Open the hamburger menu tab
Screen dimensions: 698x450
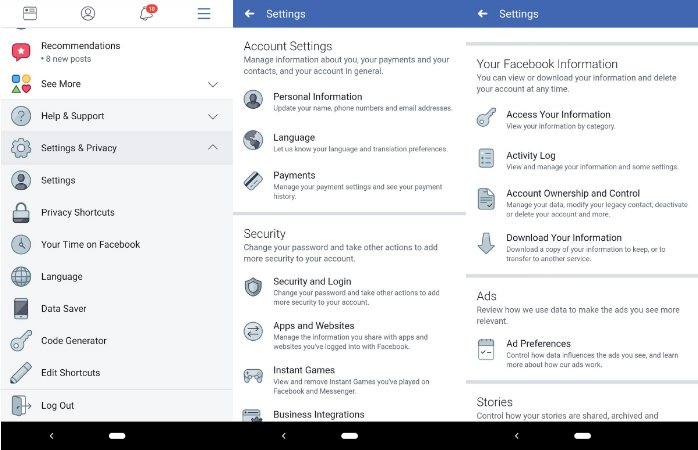click(204, 13)
